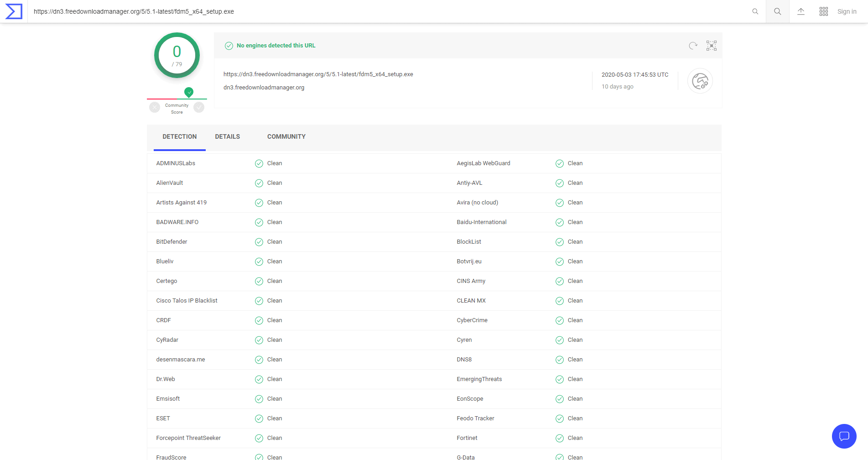Click the small magnifier in search bar

755,11
